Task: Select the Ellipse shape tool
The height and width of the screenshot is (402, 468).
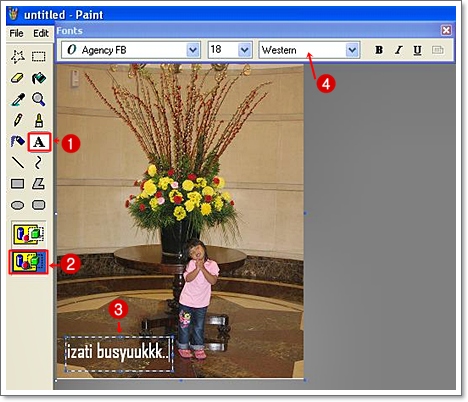Action: 17,205
